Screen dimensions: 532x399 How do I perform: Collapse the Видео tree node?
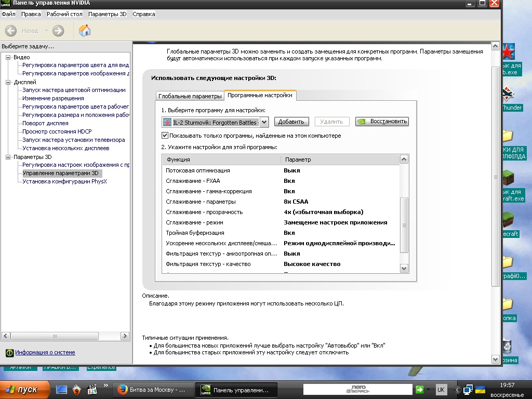click(x=8, y=57)
